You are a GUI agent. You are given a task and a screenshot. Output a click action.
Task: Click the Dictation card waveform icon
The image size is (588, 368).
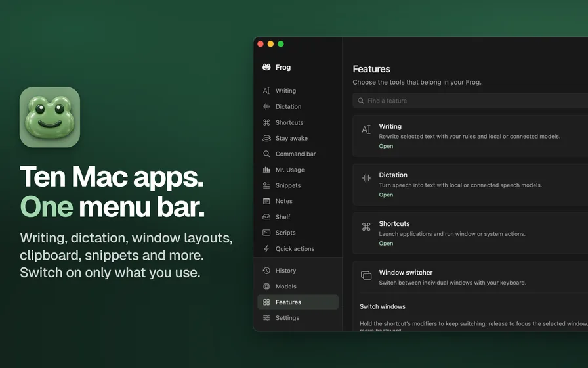pyautogui.click(x=366, y=178)
